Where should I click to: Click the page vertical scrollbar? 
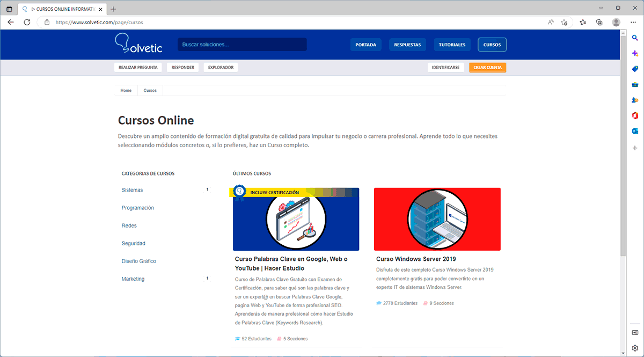point(623,145)
